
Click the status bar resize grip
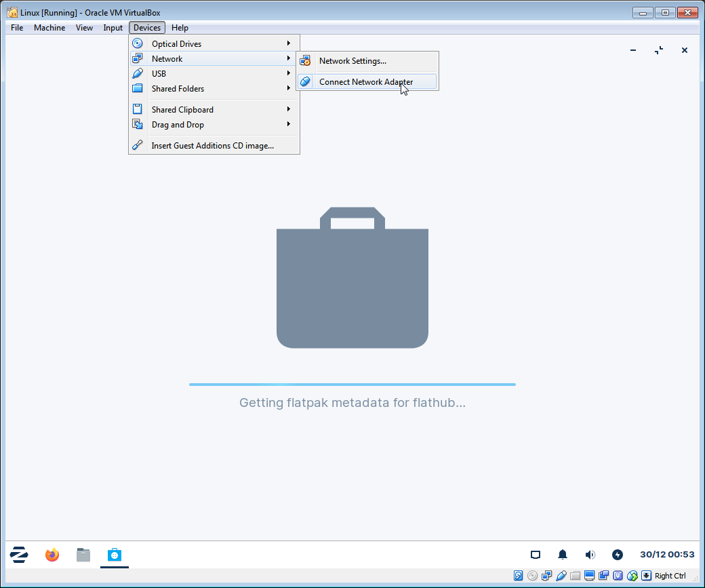(695, 578)
